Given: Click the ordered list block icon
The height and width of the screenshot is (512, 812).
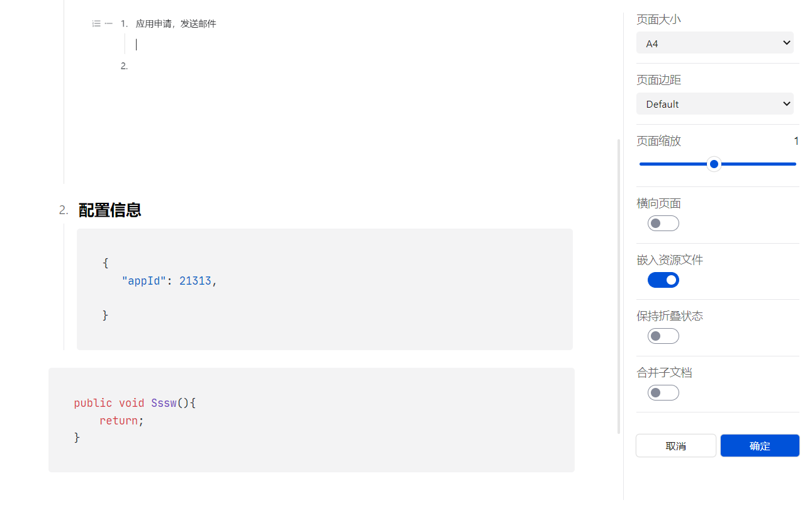Looking at the screenshot, I should click(96, 24).
